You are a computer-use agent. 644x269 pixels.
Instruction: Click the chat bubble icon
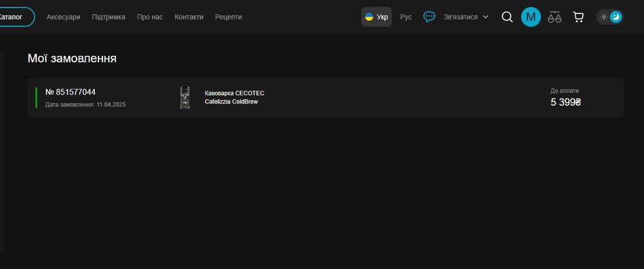point(429,17)
